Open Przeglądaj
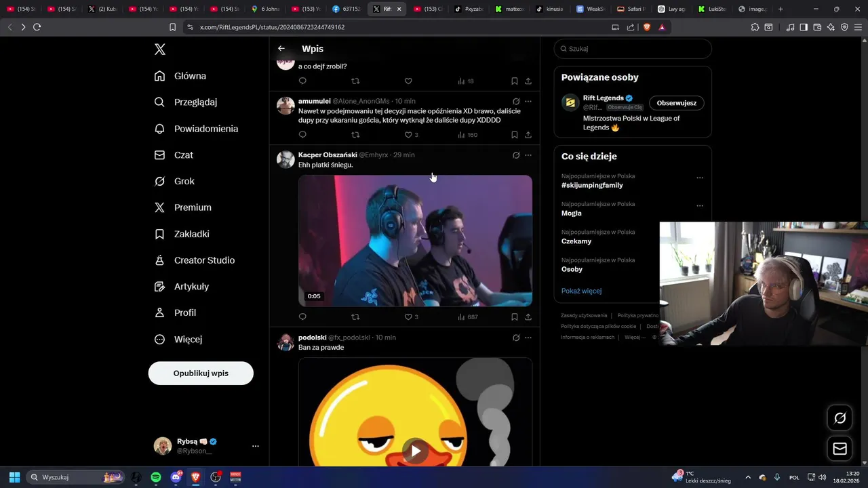 (x=186, y=102)
